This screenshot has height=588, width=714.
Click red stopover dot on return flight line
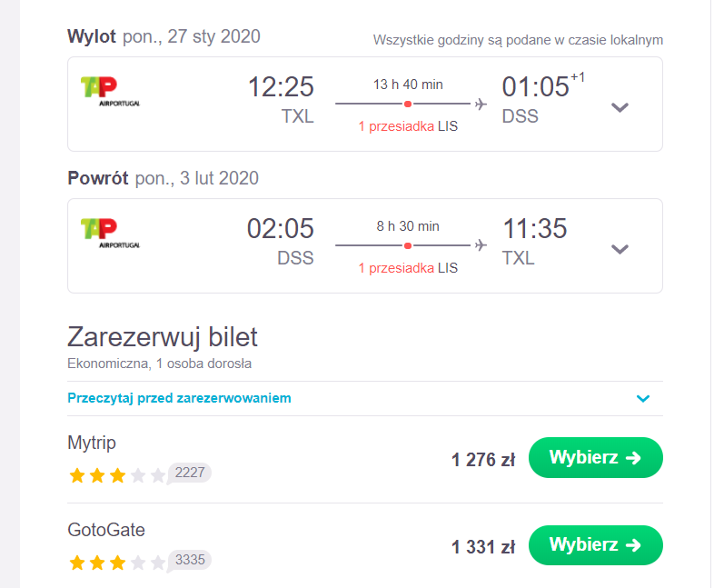click(408, 246)
